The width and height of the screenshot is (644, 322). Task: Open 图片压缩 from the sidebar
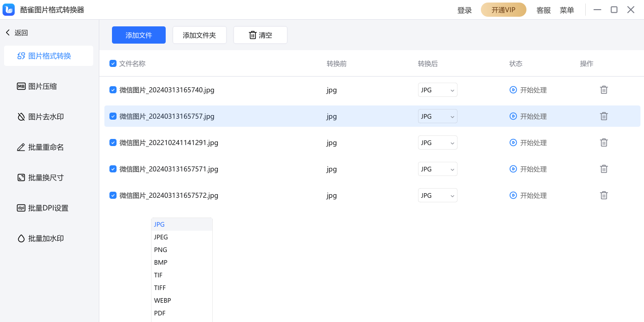[x=43, y=86]
